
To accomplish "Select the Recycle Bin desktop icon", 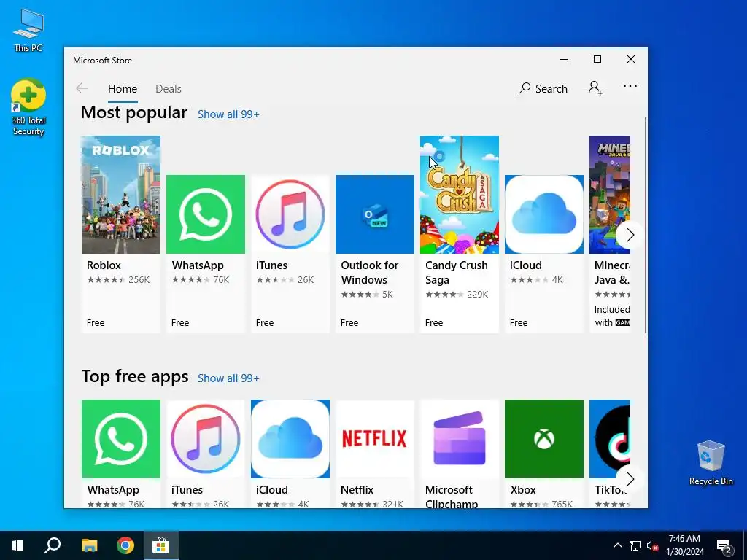I will (711, 462).
